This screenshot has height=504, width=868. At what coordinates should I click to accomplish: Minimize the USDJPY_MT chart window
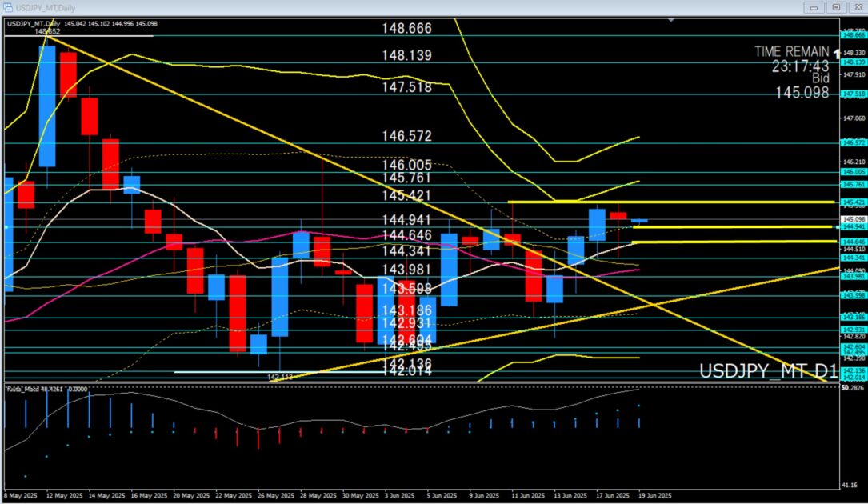pos(815,6)
